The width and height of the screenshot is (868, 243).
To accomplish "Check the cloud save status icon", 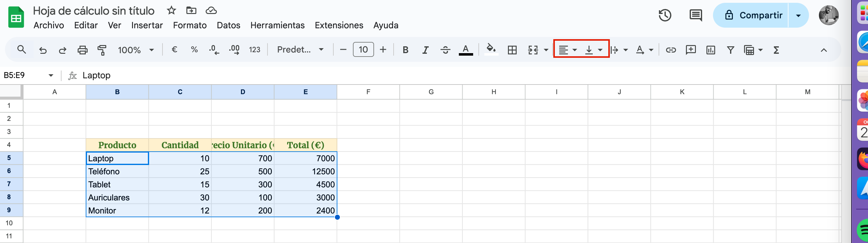I will pyautogui.click(x=211, y=11).
